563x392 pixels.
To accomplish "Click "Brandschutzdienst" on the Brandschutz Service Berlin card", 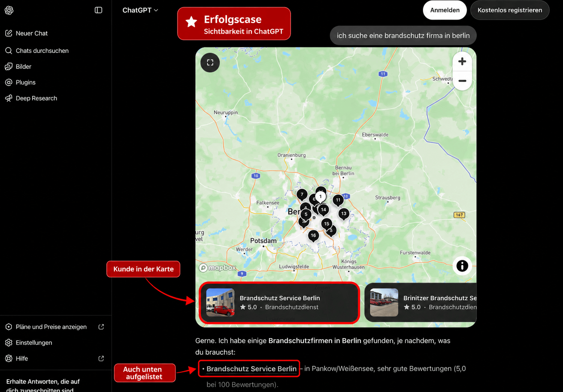I will point(292,307).
